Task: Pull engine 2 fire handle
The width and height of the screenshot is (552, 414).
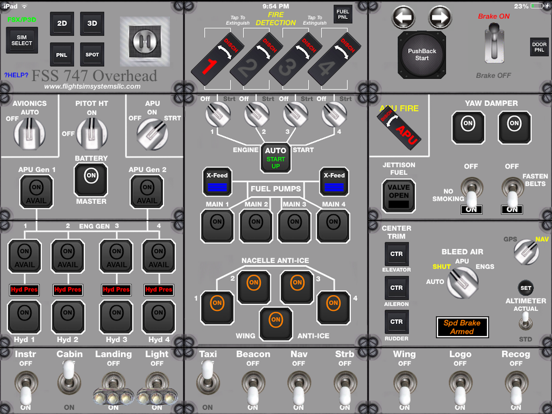Action: tap(256, 58)
